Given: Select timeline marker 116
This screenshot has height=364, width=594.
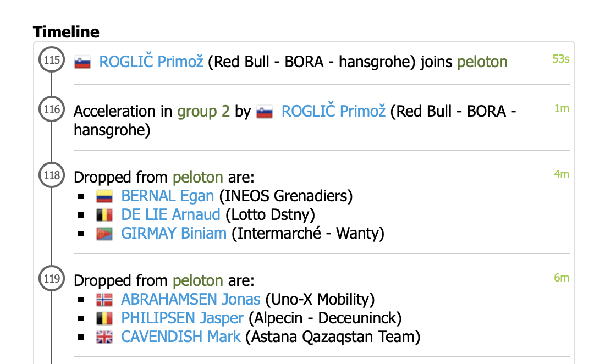Looking at the screenshot, I should 52,109.
